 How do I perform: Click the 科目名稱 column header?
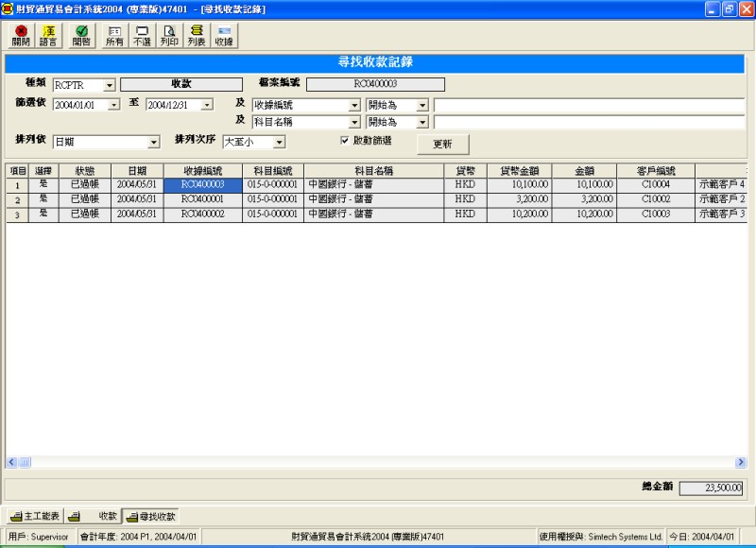tap(373, 171)
